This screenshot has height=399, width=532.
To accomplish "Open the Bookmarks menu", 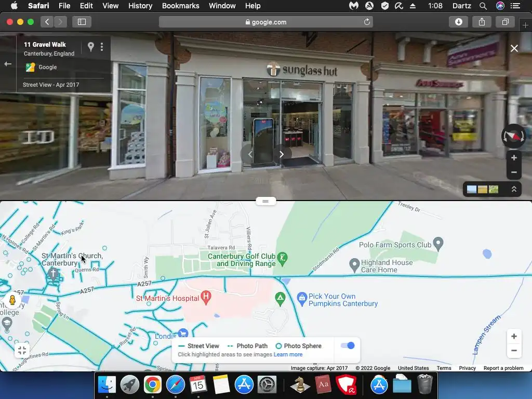I will point(180,6).
